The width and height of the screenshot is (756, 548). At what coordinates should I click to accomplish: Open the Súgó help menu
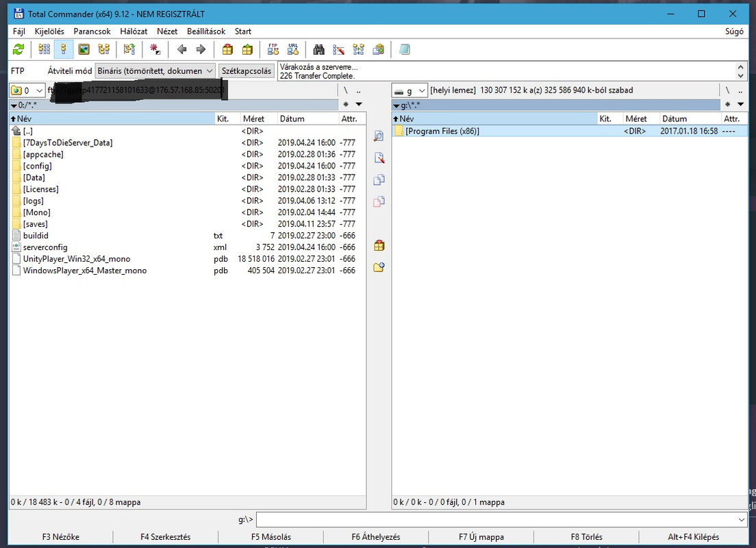pyautogui.click(x=734, y=32)
